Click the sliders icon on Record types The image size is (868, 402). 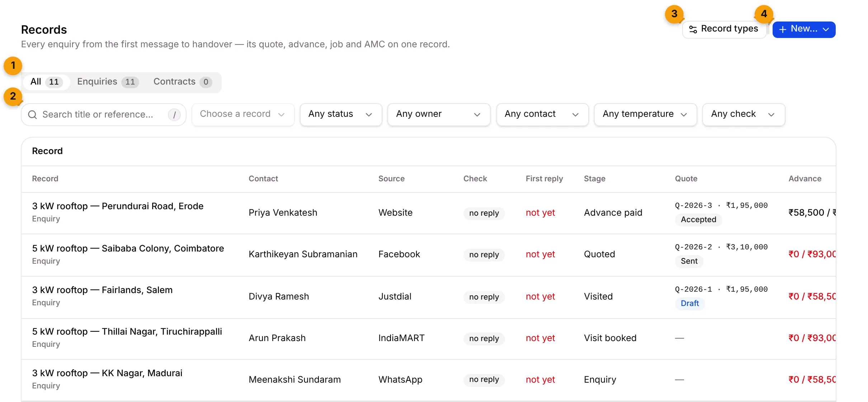pyautogui.click(x=693, y=29)
